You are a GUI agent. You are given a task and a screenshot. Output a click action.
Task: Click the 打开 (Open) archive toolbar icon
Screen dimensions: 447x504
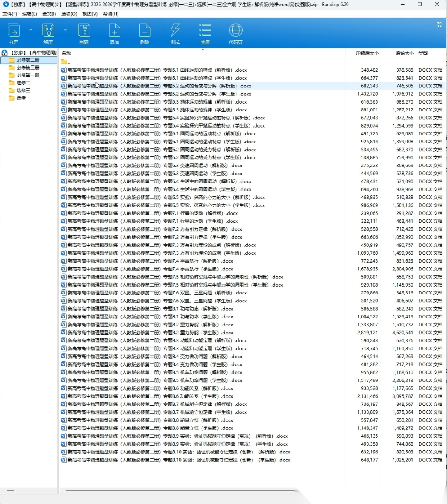(14, 33)
